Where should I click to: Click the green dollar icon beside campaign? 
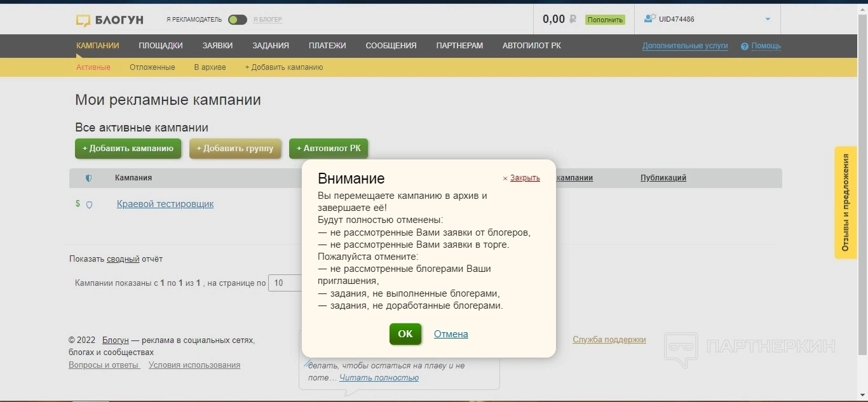[x=78, y=204]
